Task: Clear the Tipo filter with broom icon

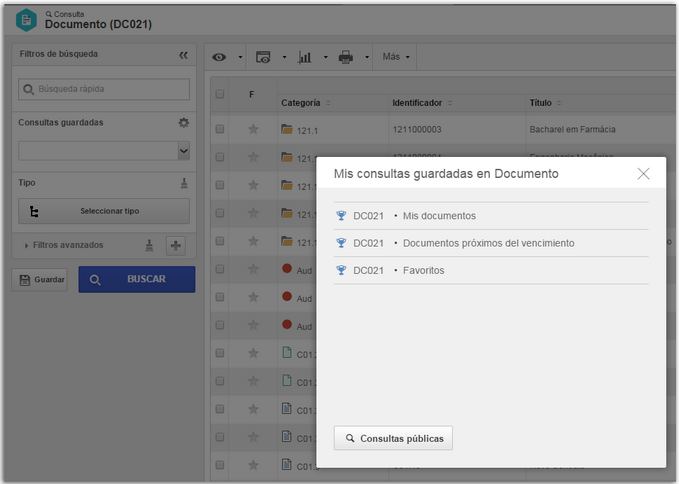Action: (184, 183)
